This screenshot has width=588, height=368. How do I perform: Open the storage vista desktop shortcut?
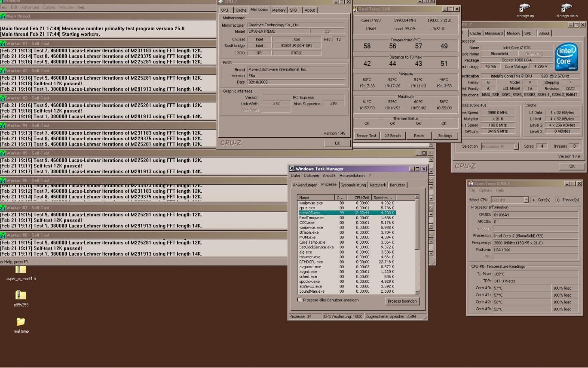[567, 10]
